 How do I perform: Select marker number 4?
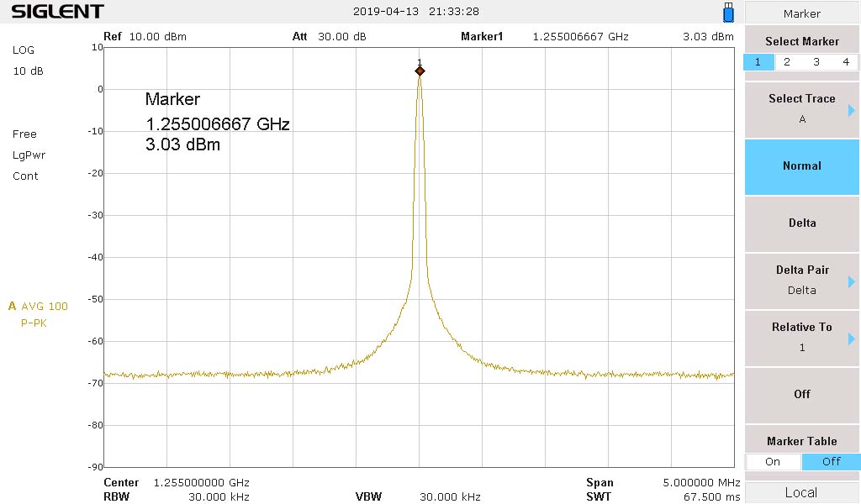[846, 62]
